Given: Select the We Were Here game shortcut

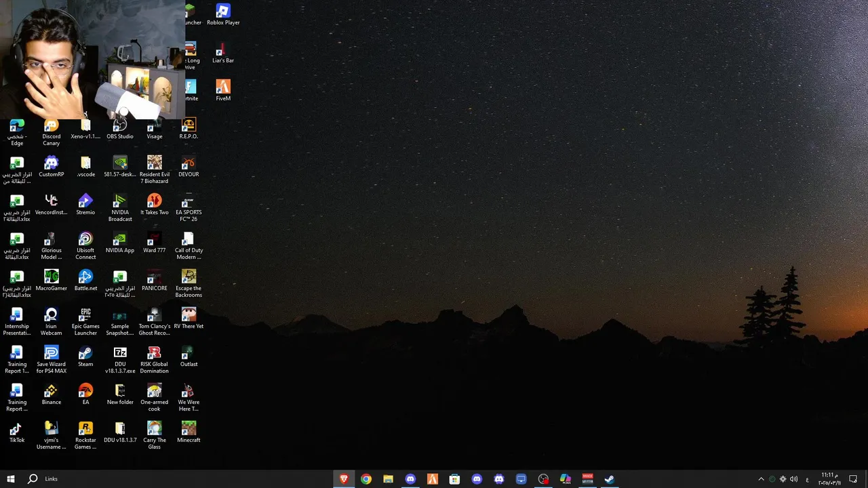Looking at the screenshot, I should pyautogui.click(x=189, y=398).
